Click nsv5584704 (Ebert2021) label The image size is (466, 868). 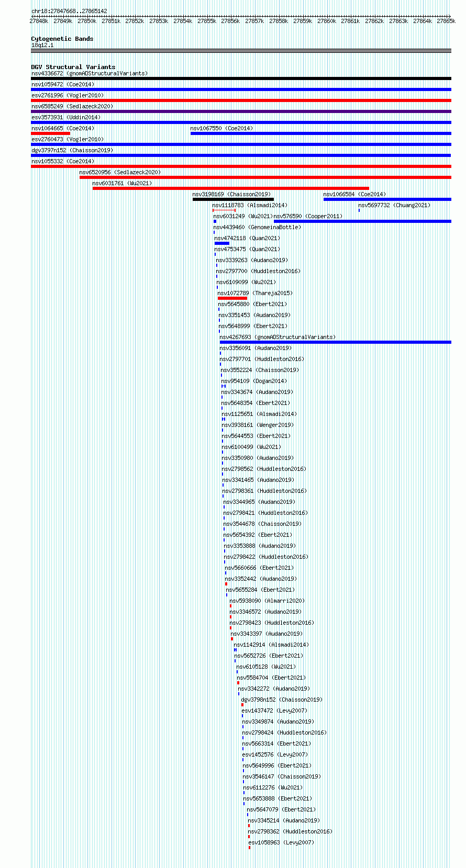[271, 678]
